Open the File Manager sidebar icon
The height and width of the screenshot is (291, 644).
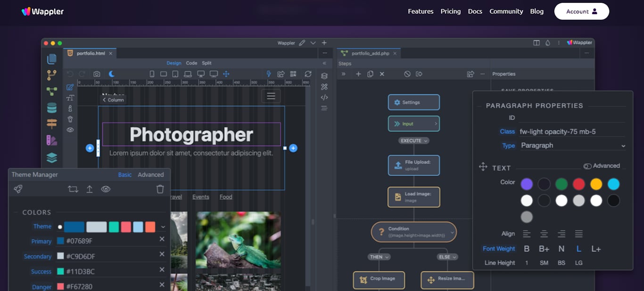click(52, 59)
